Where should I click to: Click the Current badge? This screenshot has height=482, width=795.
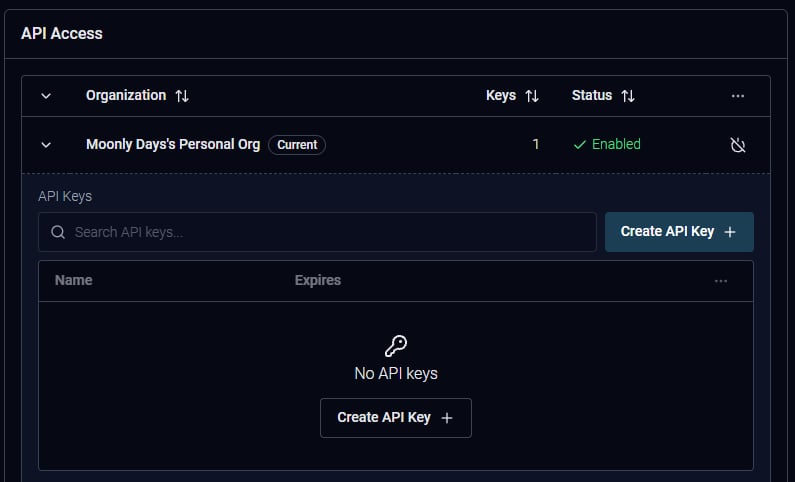[x=297, y=145]
